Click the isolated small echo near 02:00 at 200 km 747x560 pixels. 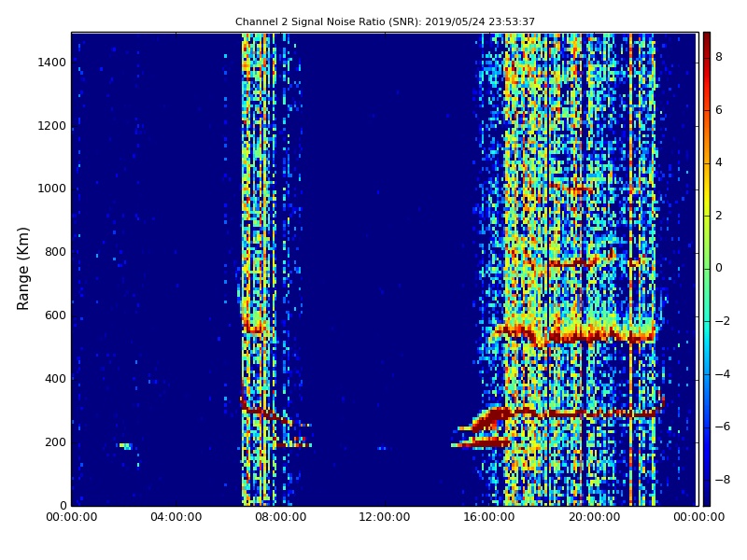125,446
